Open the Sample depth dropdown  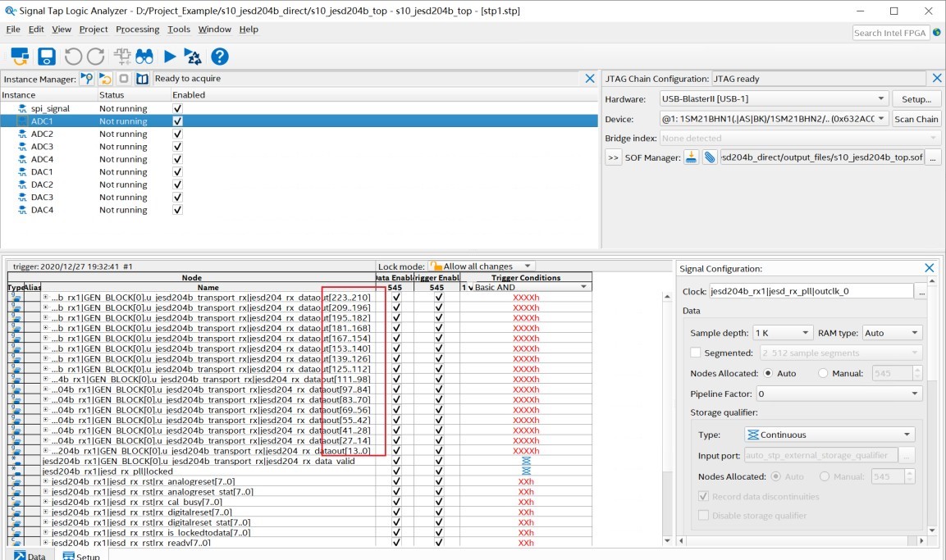tap(783, 333)
